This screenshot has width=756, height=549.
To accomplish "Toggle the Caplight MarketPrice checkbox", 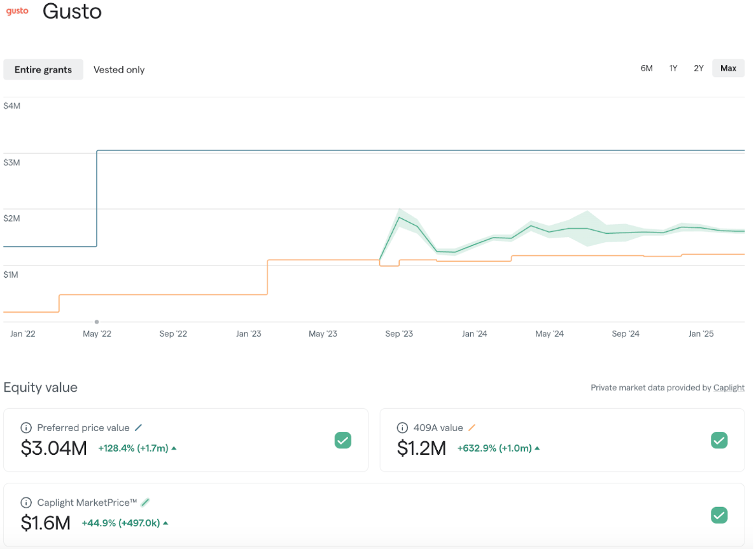I will (719, 515).
